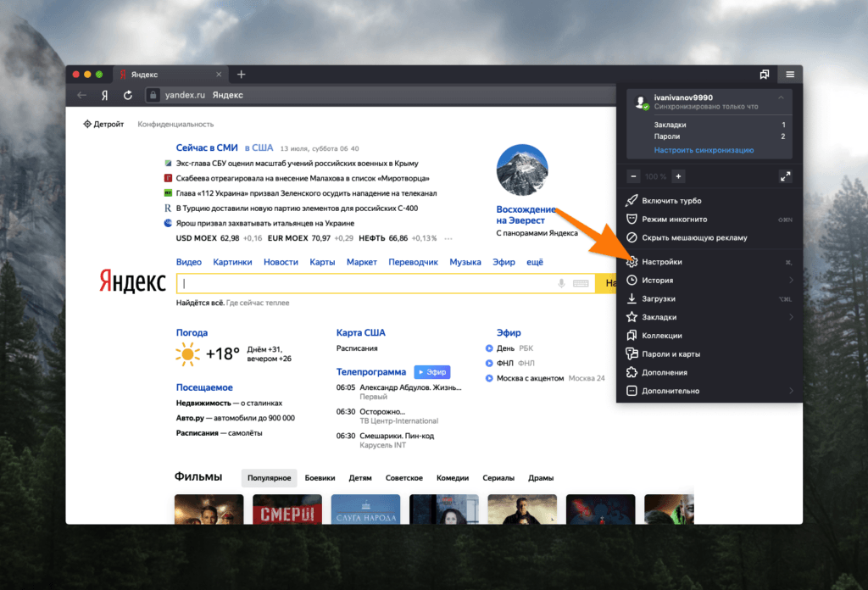The image size is (868, 590).
Task: Click the user avatar for ivanivanov9990
Action: (641, 103)
